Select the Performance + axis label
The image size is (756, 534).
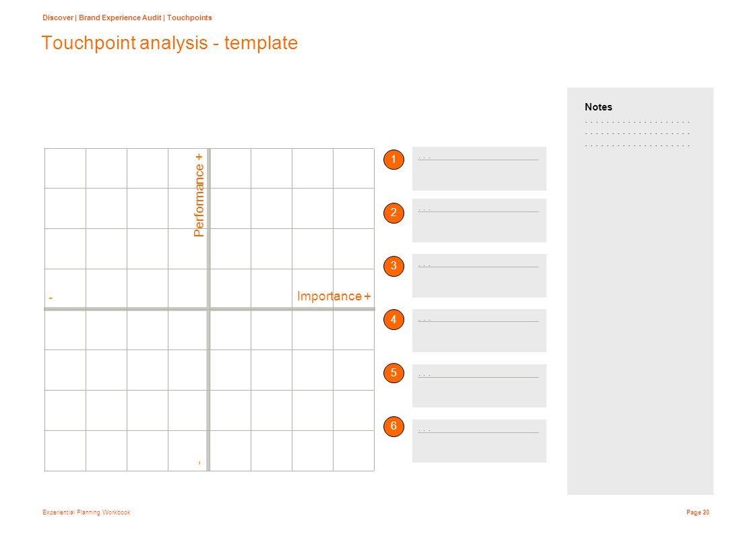[199, 195]
